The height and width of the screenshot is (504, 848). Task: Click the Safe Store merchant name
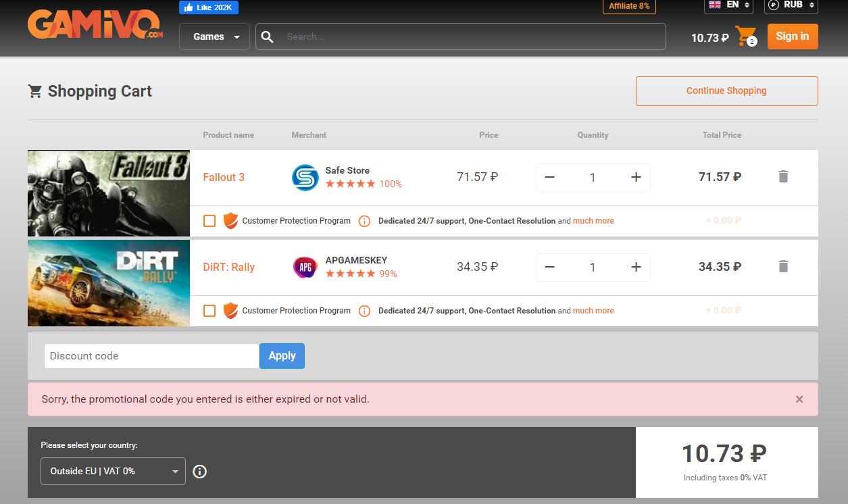click(x=347, y=170)
